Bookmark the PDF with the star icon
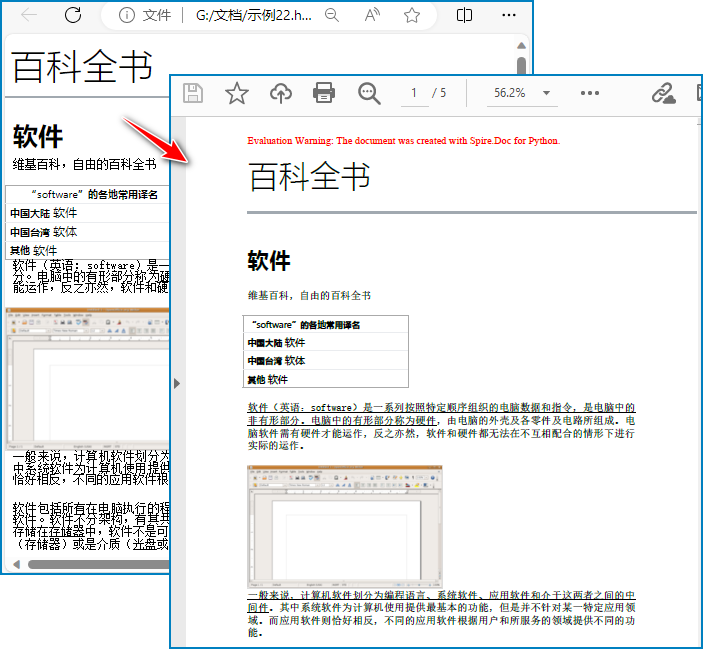This screenshot has width=703, height=649. [x=236, y=93]
